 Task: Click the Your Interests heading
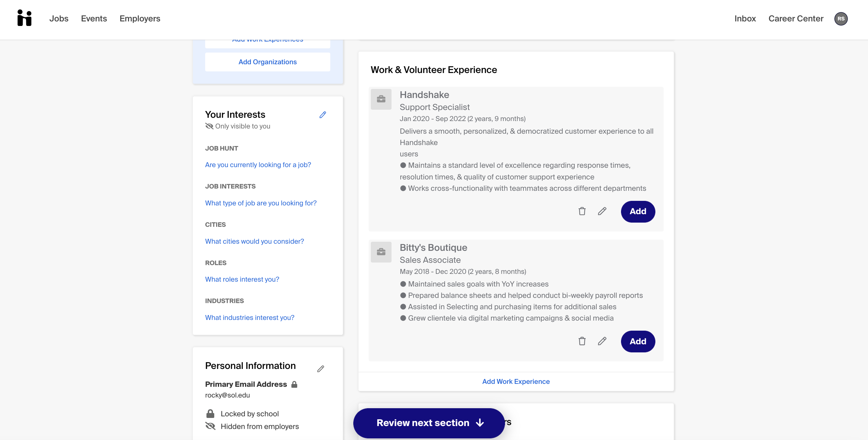point(235,115)
